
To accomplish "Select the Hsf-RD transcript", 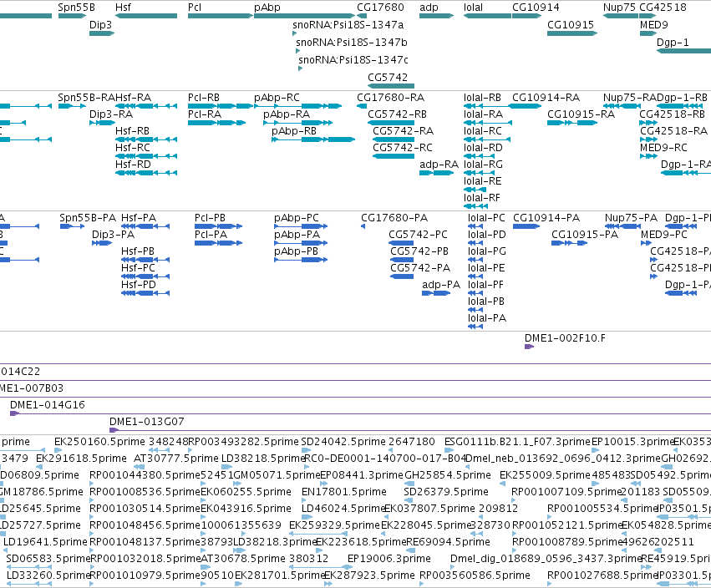I will click(146, 173).
